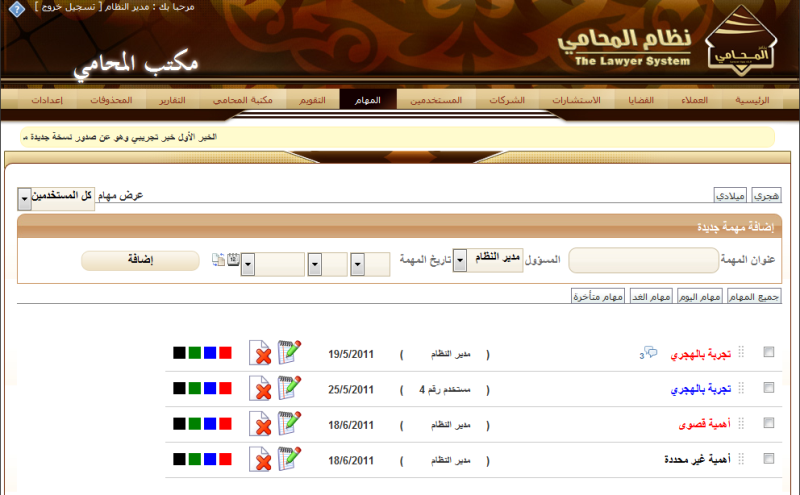
Task: Check the box for the first تجربة بالهجري task
Action: tap(768, 352)
